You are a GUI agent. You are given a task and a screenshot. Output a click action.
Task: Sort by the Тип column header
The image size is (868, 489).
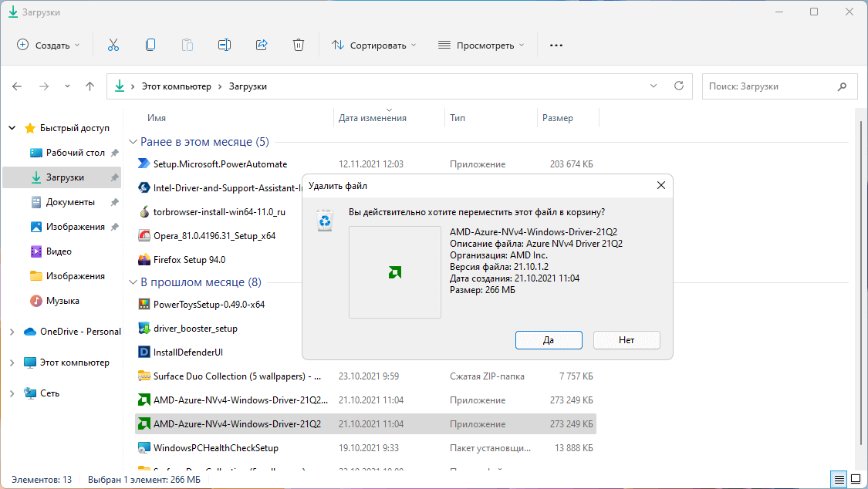click(458, 118)
